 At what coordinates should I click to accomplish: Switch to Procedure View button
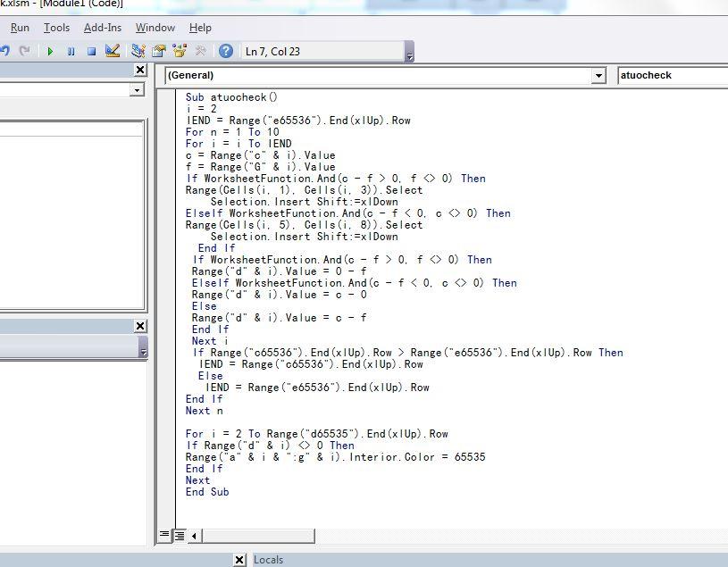coord(164,535)
